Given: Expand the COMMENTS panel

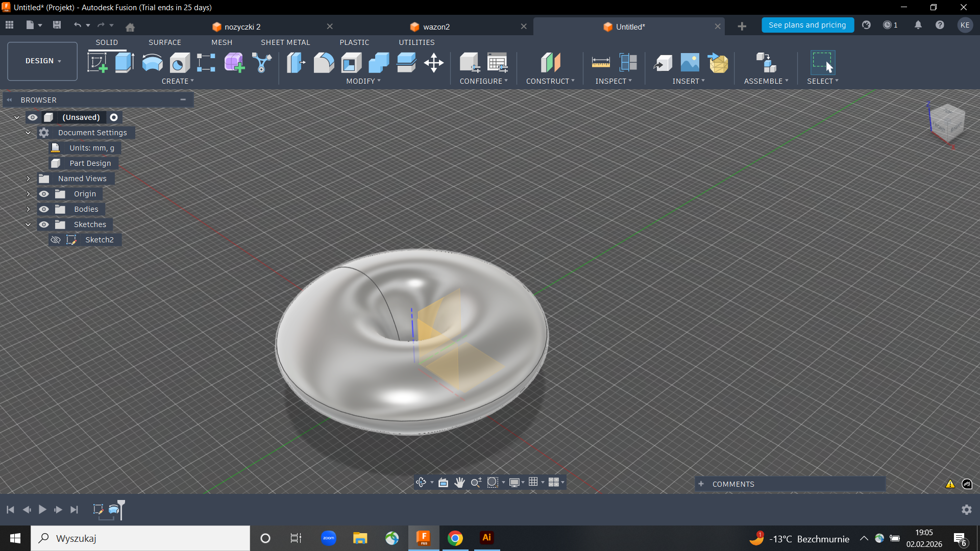Looking at the screenshot, I should (x=701, y=484).
